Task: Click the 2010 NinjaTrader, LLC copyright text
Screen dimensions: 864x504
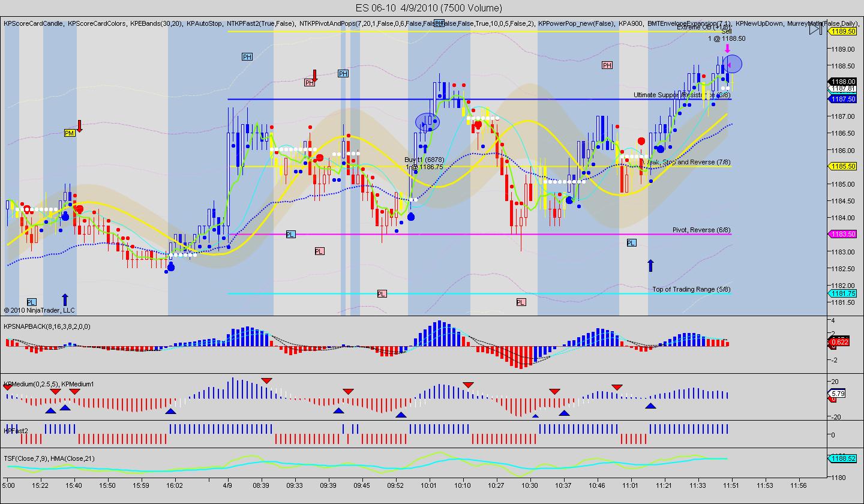Action: [39, 310]
